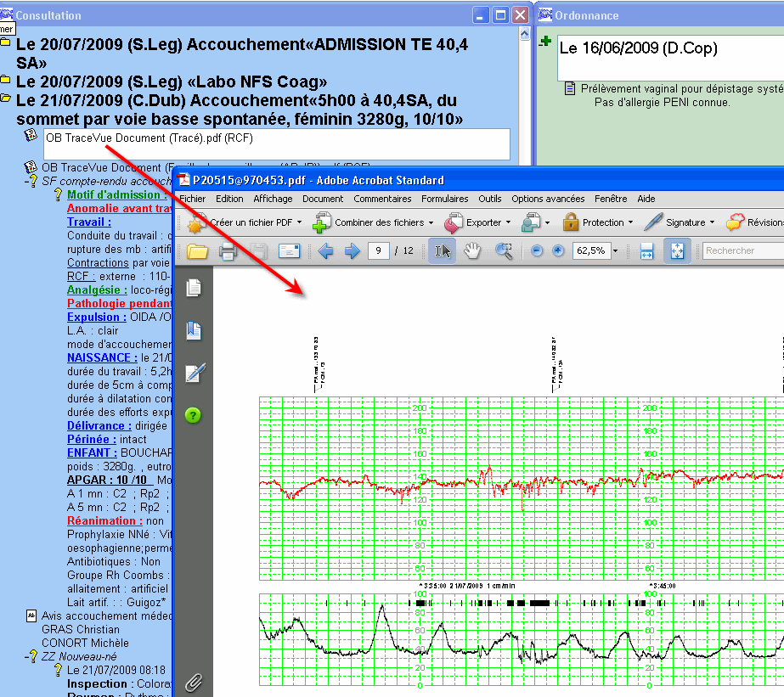Screen dimensions: 784x697
Task: Pick the Marquee zoom tool
Action: pyautogui.click(x=504, y=250)
